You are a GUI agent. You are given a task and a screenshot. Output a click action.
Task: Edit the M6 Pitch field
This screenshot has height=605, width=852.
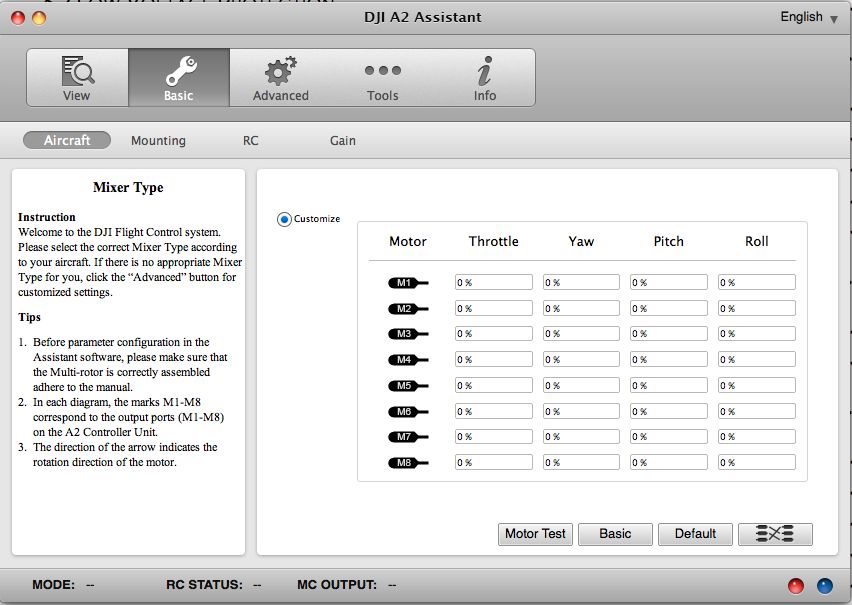(x=669, y=411)
